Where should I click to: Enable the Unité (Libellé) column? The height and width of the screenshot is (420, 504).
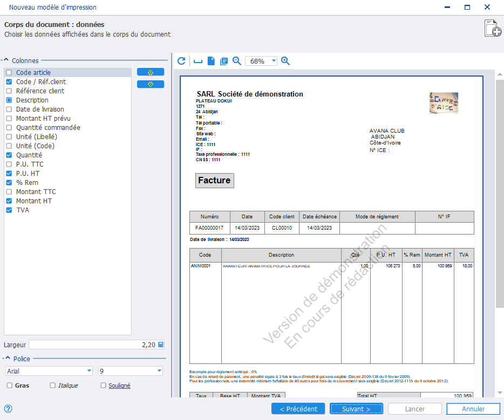coord(9,137)
